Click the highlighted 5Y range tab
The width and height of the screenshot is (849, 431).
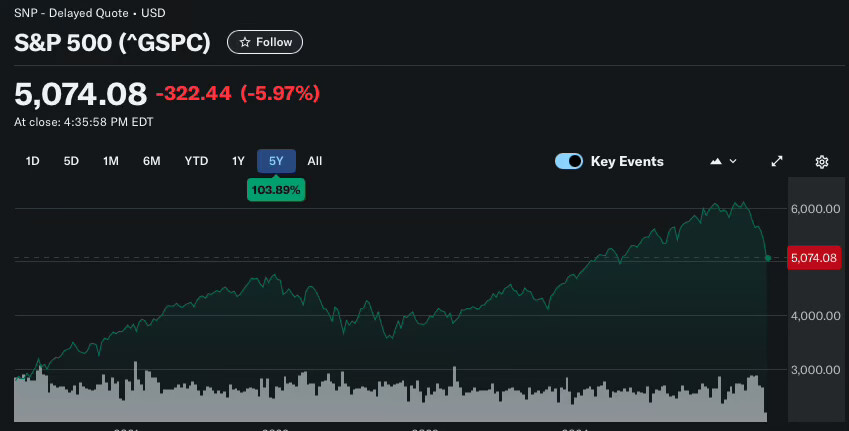276,161
